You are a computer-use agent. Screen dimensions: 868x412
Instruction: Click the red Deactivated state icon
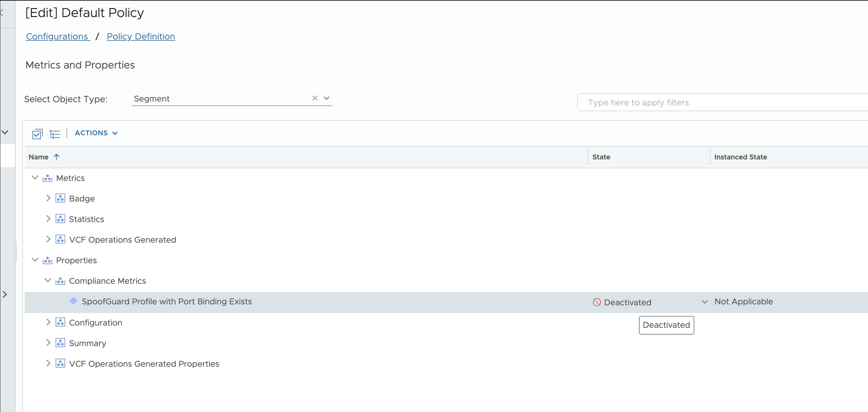pos(596,302)
